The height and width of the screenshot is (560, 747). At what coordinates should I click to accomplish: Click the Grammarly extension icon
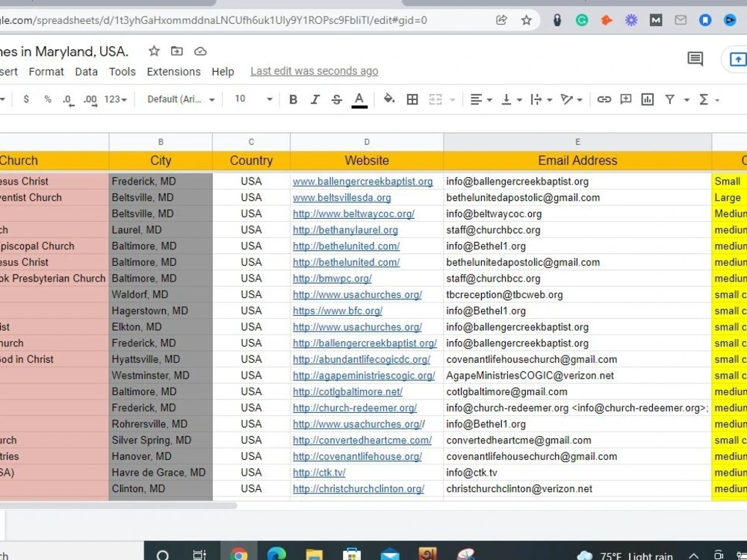[x=582, y=20]
